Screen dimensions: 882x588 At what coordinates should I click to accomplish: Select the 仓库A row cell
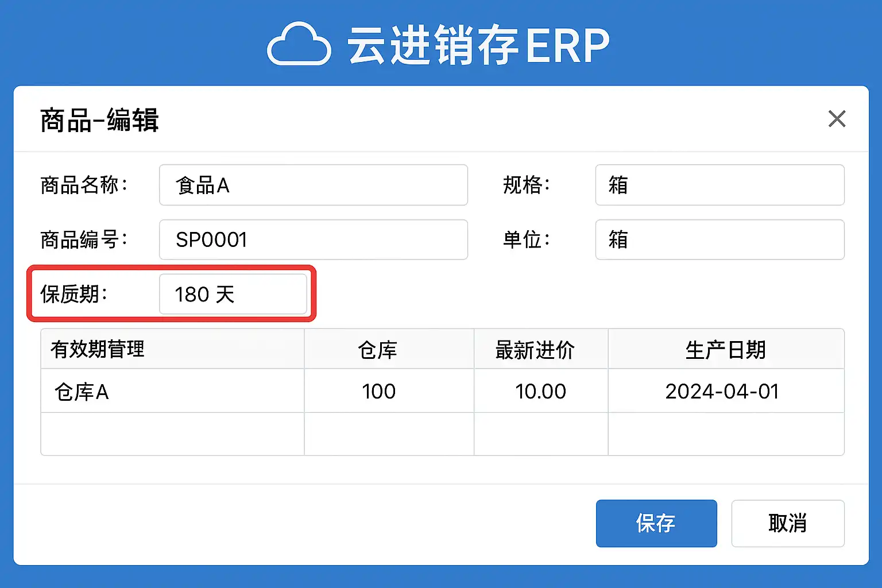click(172, 391)
